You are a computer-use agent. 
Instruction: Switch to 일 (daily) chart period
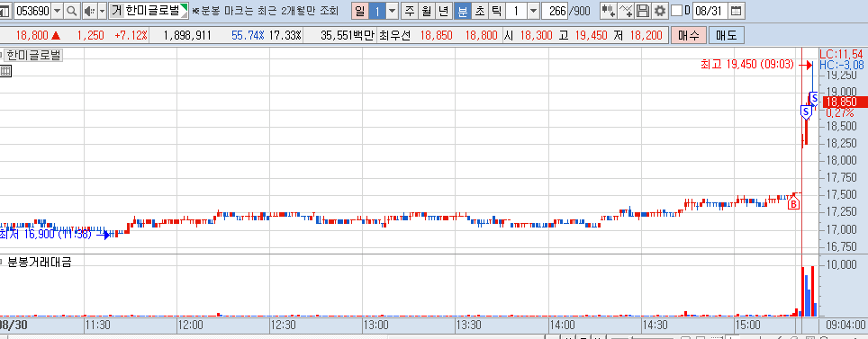pyautogui.click(x=360, y=11)
